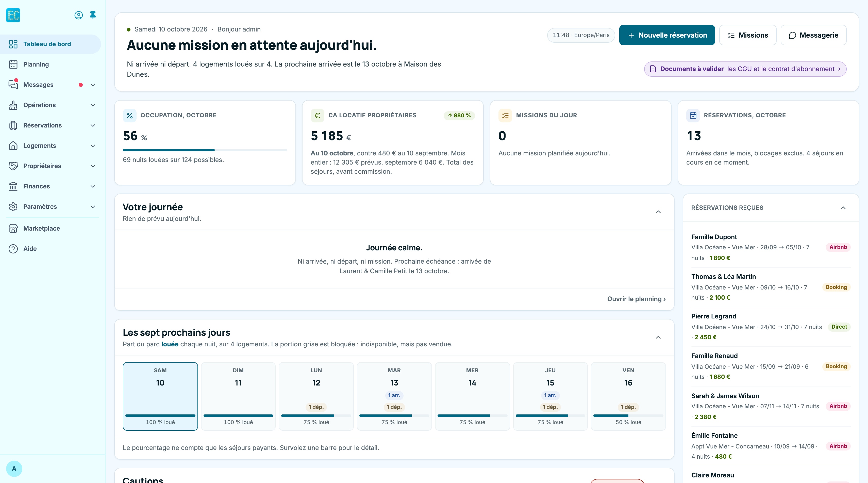Open the Planning menu item
868x483 pixels.
[51, 65]
